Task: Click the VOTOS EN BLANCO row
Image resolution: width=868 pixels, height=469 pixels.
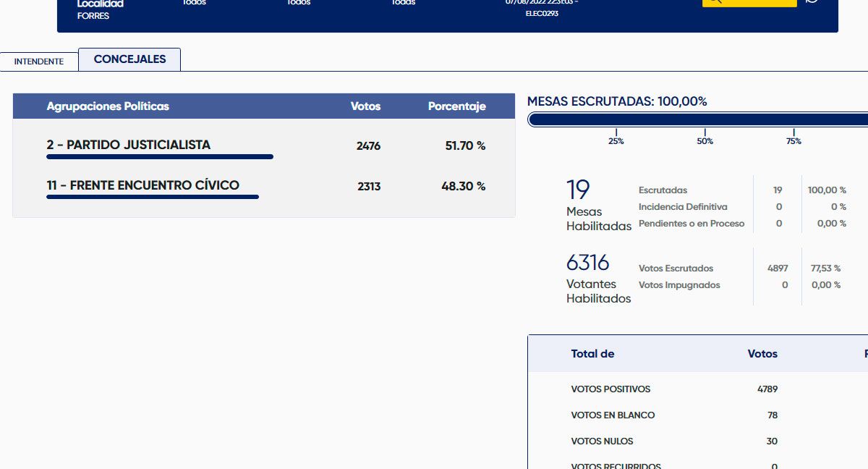Action: tap(613, 415)
